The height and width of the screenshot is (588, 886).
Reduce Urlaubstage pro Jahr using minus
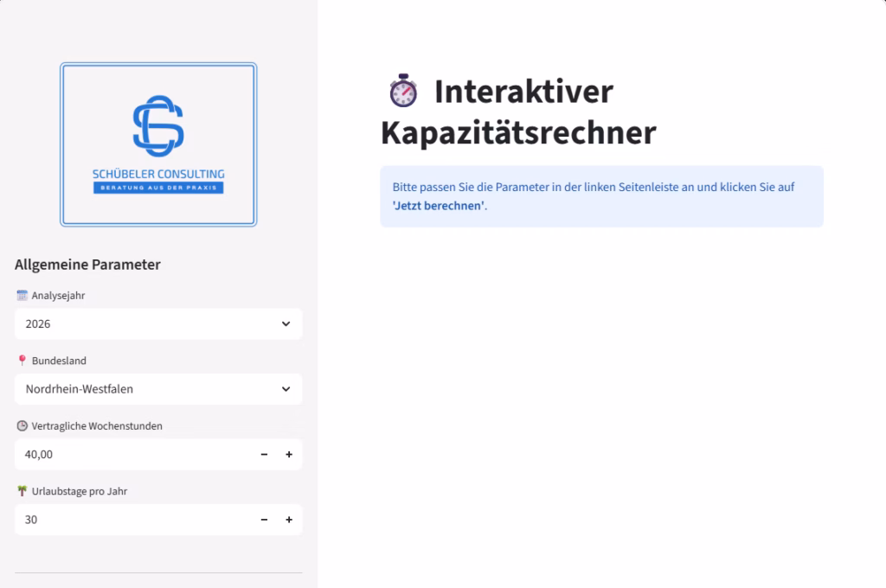pyautogui.click(x=265, y=520)
